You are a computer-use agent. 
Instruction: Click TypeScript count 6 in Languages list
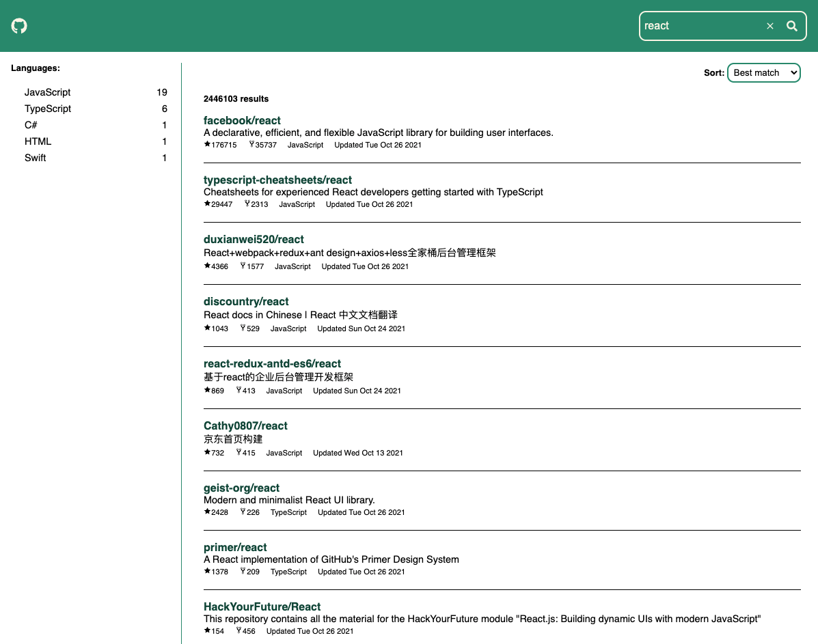coord(164,109)
